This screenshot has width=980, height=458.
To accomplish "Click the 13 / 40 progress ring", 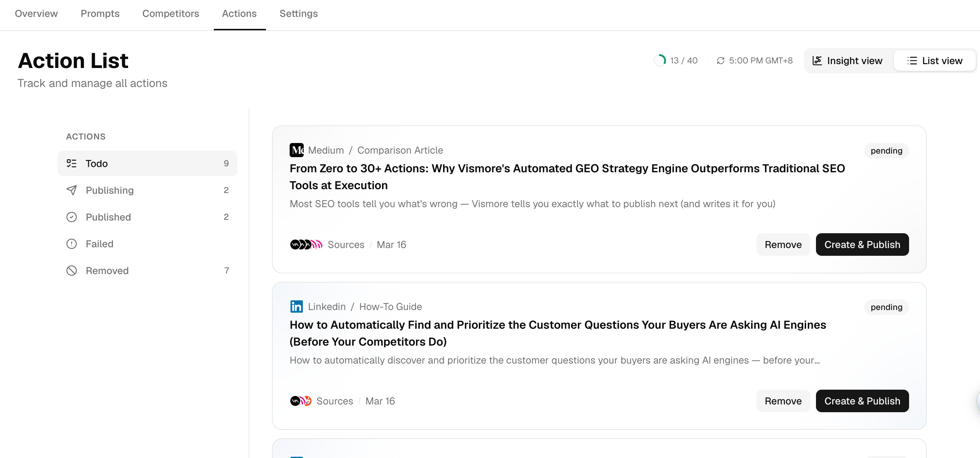I will [660, 61].
